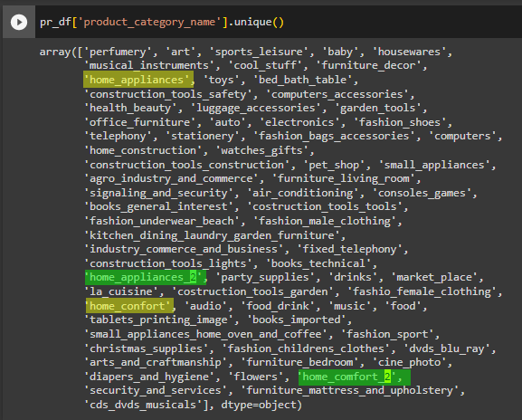
Task: Click highlighted 'home_appliances_2' output text
Action: [x=145, y=277]
